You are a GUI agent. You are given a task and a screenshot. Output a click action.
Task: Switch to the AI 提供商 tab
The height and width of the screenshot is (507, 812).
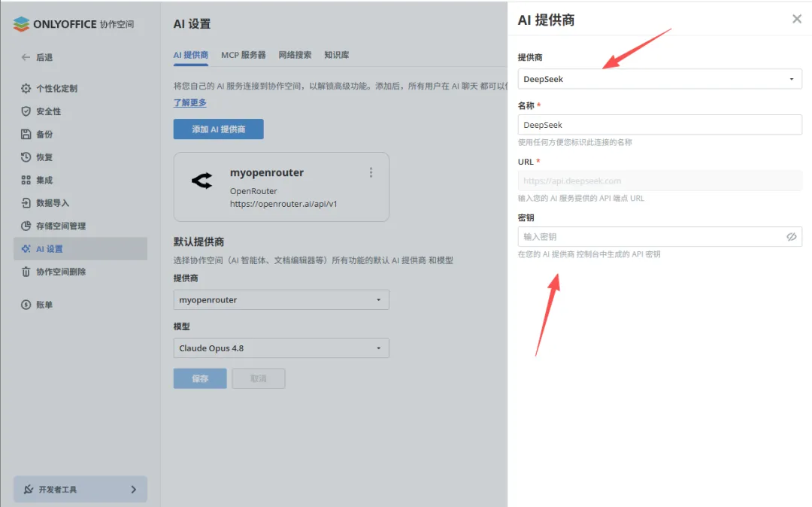coord(190,55)
